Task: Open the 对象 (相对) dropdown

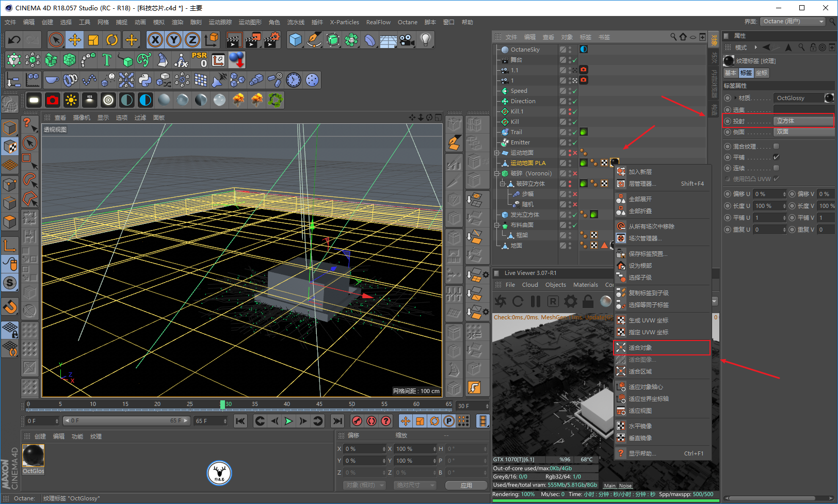Action: coord(364,485)
